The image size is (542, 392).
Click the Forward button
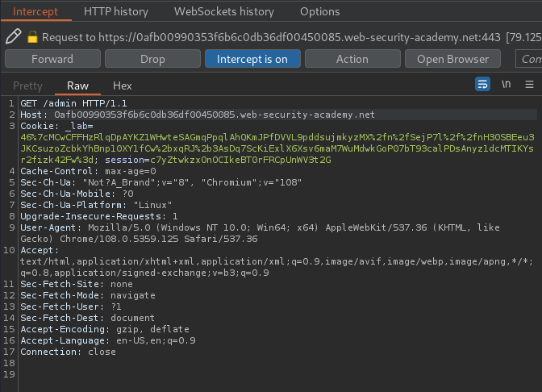click(52, 59)
